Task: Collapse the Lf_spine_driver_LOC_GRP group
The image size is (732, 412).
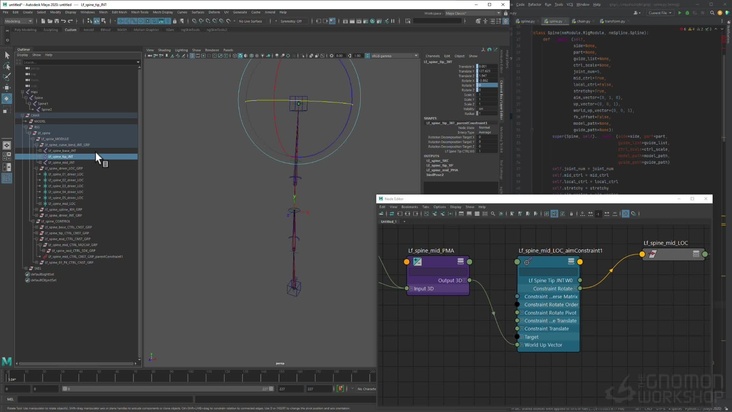Action: [x=35, y=168]
